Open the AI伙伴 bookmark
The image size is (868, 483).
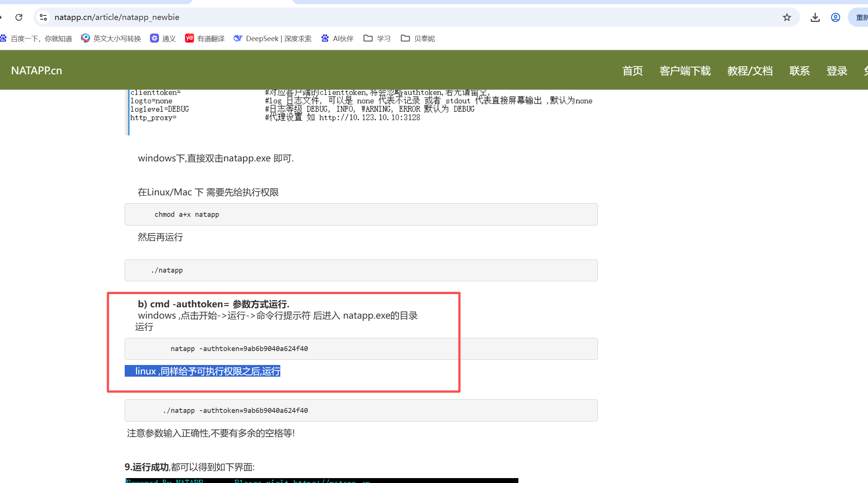click(x=337, y=38)
